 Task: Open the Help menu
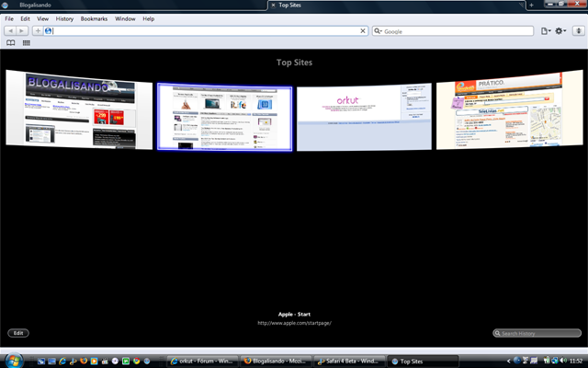148,18
